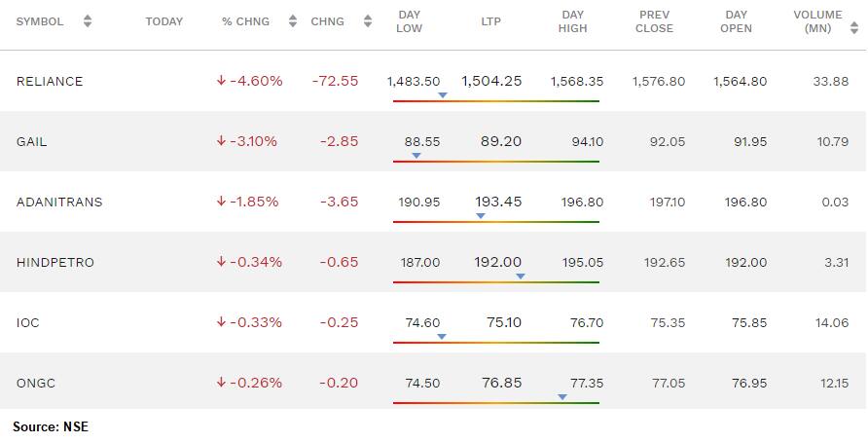Viewport: 868px width, 443px height.
Task: Click RELIANCE red down arrow icon
Action: [222, 81]
